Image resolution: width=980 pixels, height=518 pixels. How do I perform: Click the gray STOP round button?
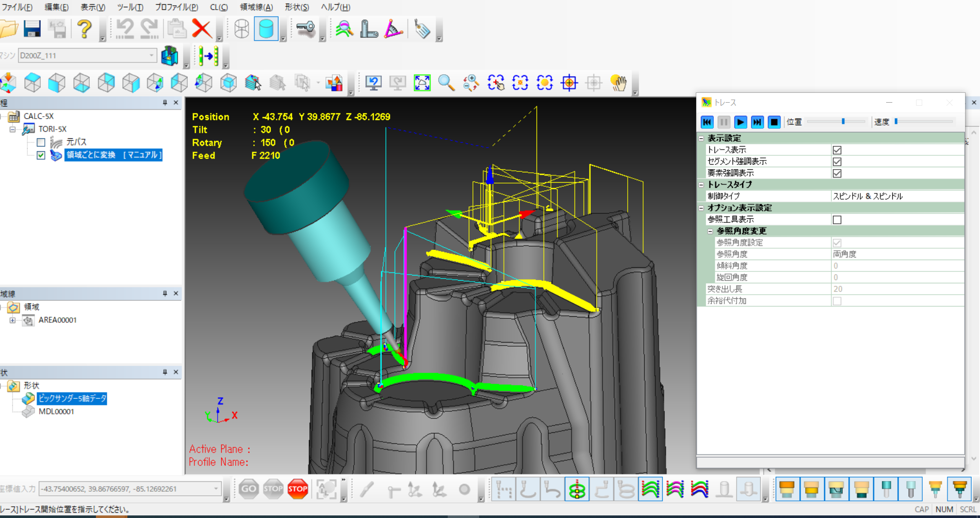click(x=273, y=489)
